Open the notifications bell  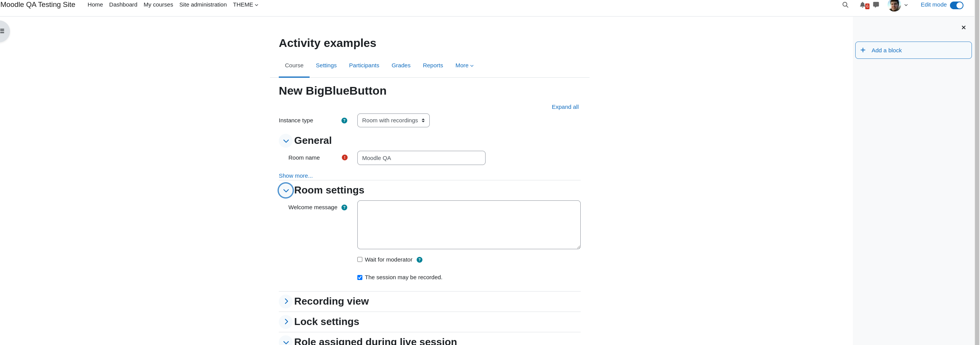863,5
